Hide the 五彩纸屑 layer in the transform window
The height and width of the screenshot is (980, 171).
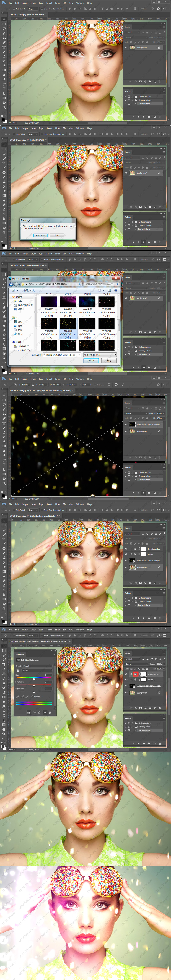[x=126, y=424]
